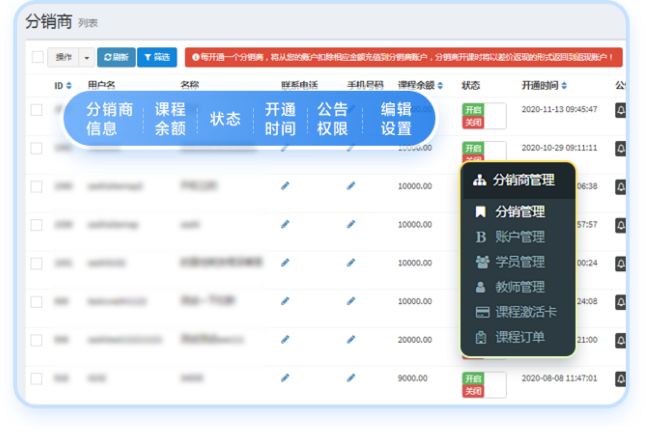The height and width of the screenshot is (432, 646).
Task: Click the 筛选 filter button
Action: pyautogui.click(x=157, y=57)
